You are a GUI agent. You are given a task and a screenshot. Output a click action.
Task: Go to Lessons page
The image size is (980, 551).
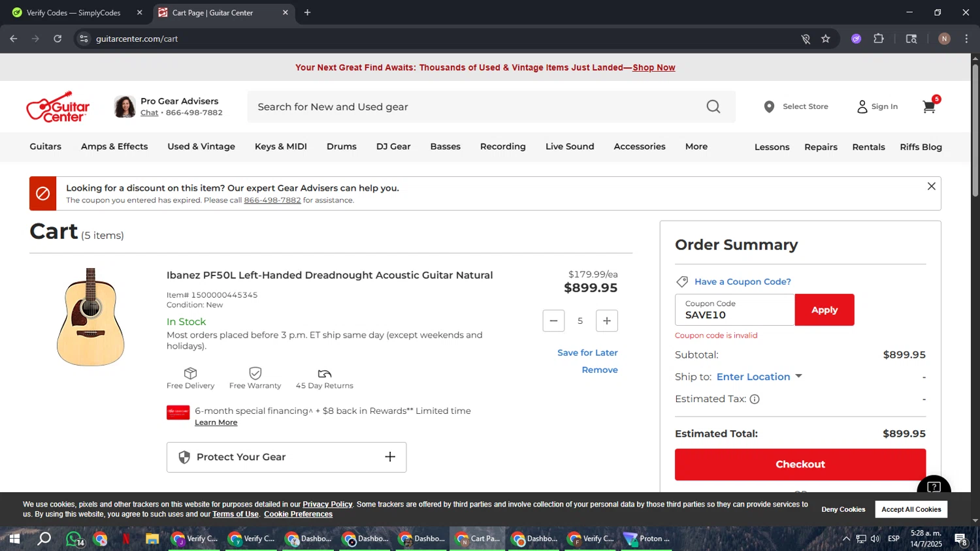772,147
